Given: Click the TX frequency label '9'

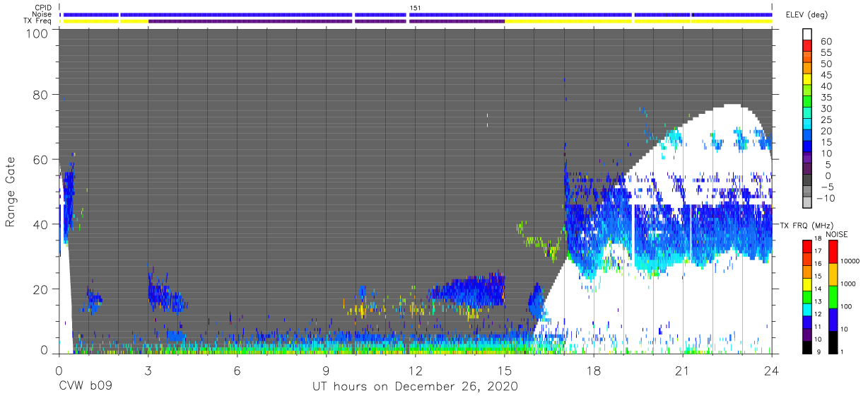Looking at the screenshot, I should (x=819, y=352).
